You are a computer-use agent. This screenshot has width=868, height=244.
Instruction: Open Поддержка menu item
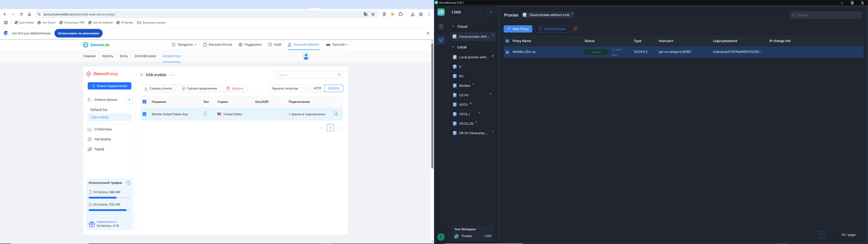tap(250, 45)
